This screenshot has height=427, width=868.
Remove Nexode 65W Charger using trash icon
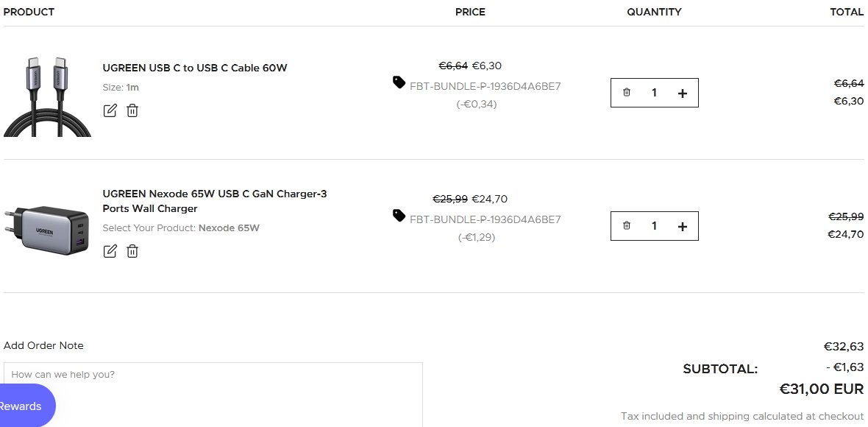point(132,251)
